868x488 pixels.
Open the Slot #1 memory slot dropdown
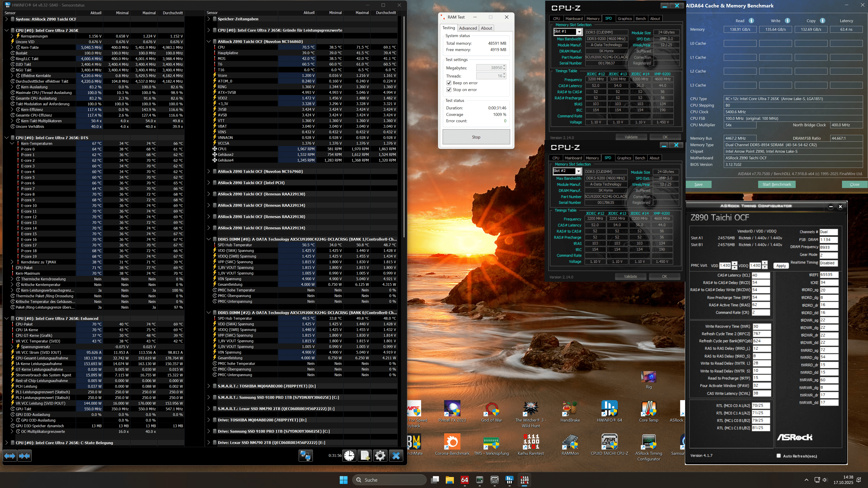(579, 32)
